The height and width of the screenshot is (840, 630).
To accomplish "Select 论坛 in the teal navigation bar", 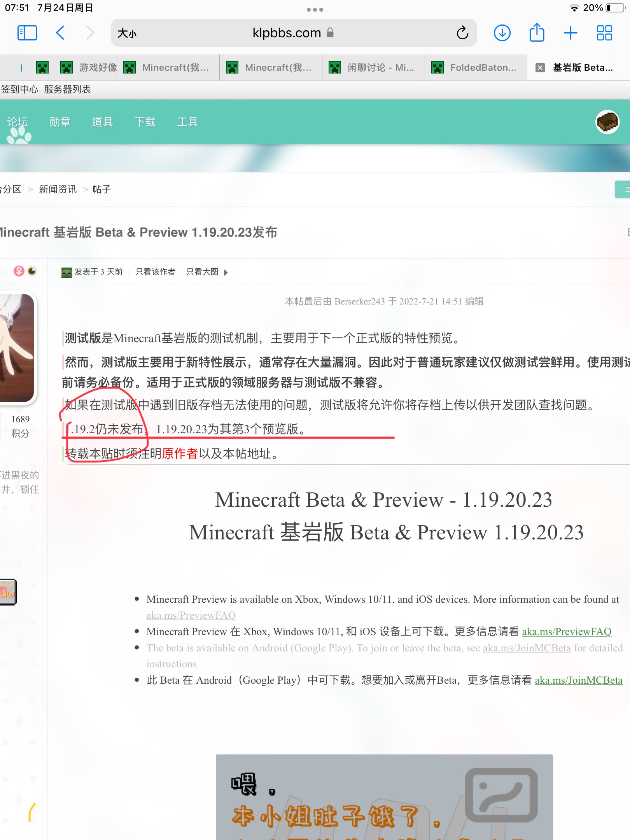I will (x=17, y=122).
